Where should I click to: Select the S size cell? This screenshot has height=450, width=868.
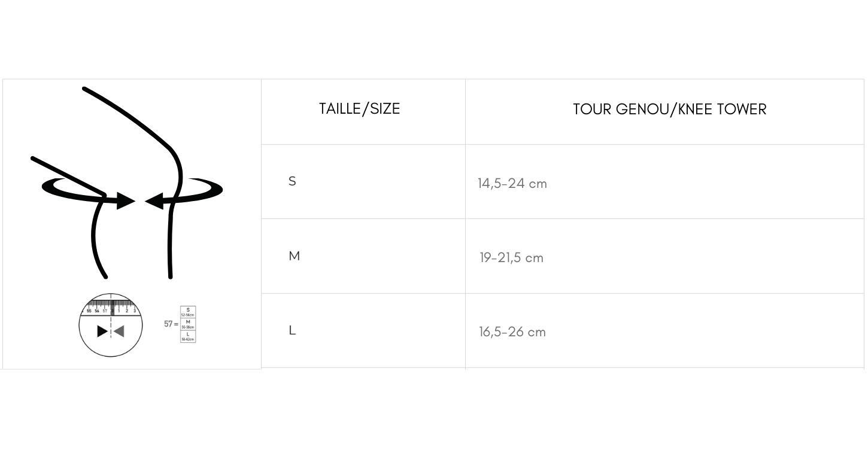292,181
